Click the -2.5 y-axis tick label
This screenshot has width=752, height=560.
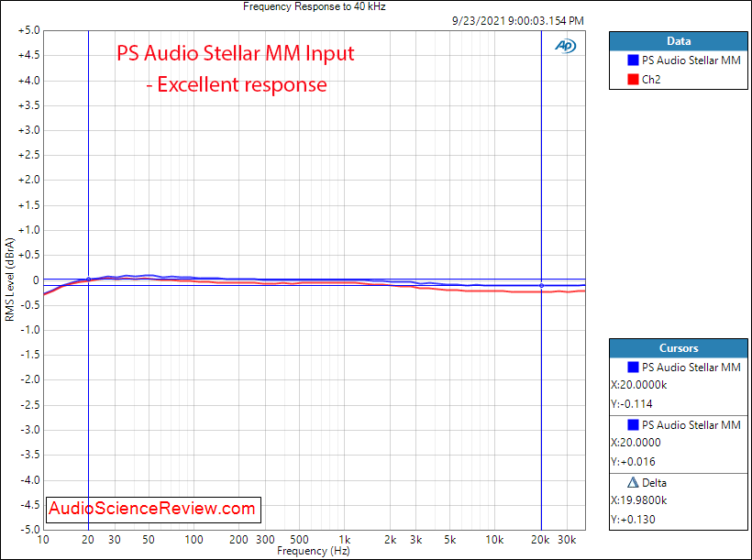pyautogui.click(x=29, y=405)
